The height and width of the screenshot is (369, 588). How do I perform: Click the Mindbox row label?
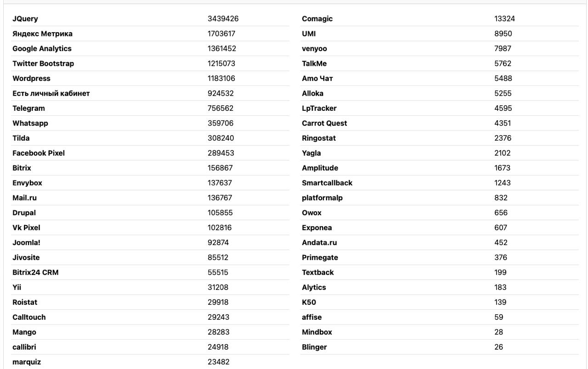(x=317, y=332)
